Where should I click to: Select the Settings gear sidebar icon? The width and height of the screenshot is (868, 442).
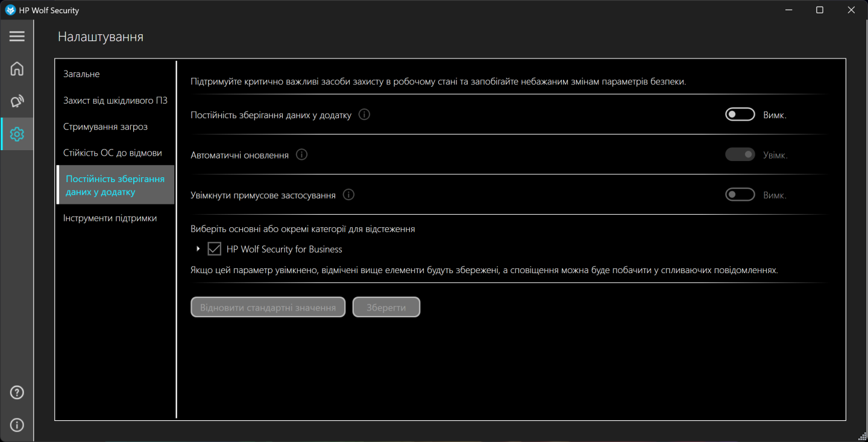tap(17, 134)
